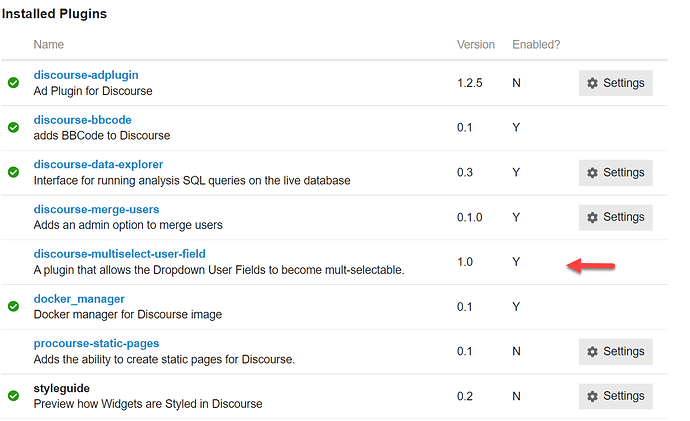The height and width of the screenshot is (421, 690).
Task: Click the green checkmark beside discourse-data-explorer
Action: point(13,172)
